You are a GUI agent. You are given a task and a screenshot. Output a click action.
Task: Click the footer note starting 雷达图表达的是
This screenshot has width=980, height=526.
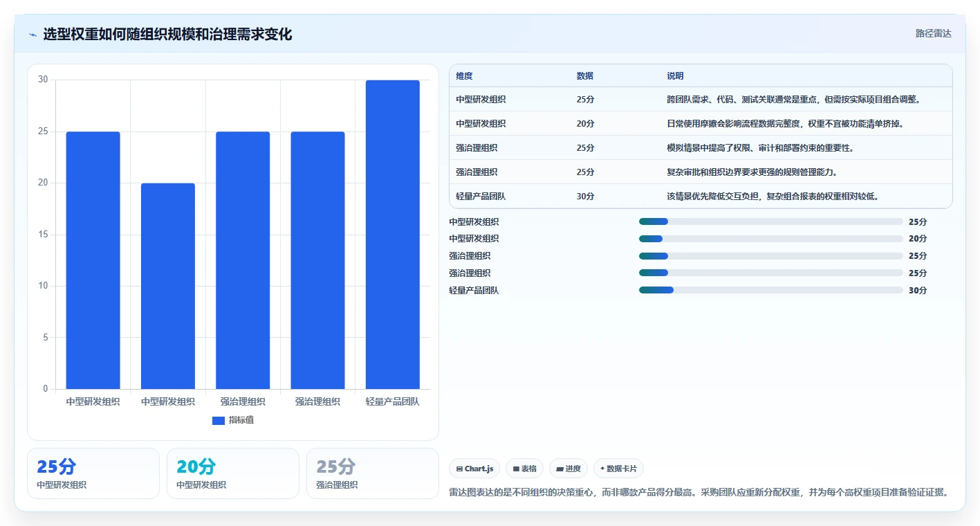coord(698,493)
